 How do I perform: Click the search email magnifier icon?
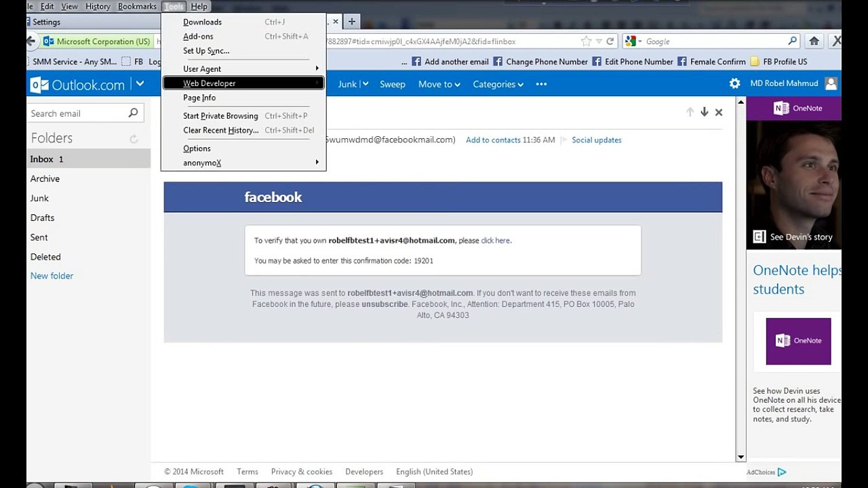133,113
